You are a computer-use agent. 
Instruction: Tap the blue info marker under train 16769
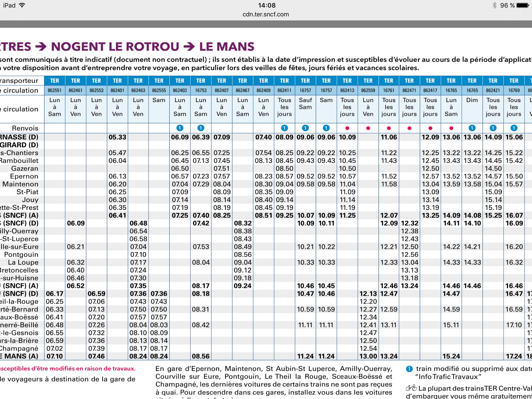click(x=514, y=128)
